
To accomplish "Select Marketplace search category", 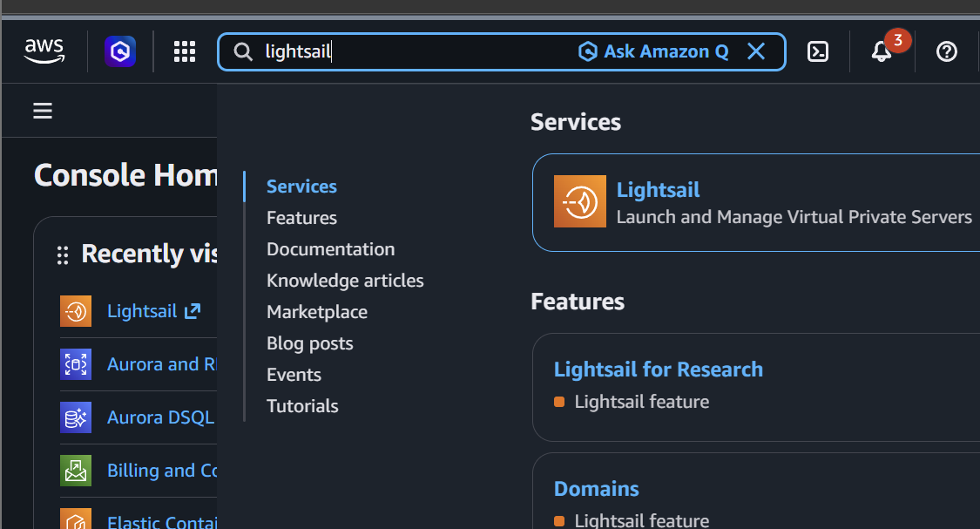I will 317,311.
